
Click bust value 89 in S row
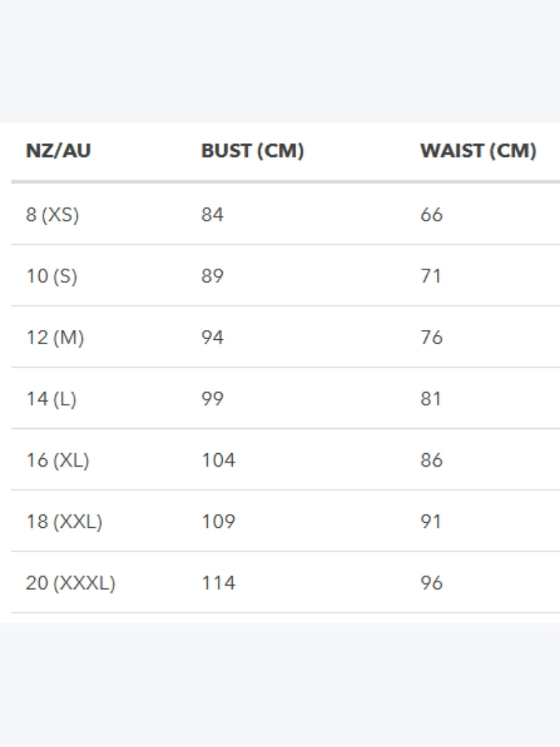click(x=212, y=276)
